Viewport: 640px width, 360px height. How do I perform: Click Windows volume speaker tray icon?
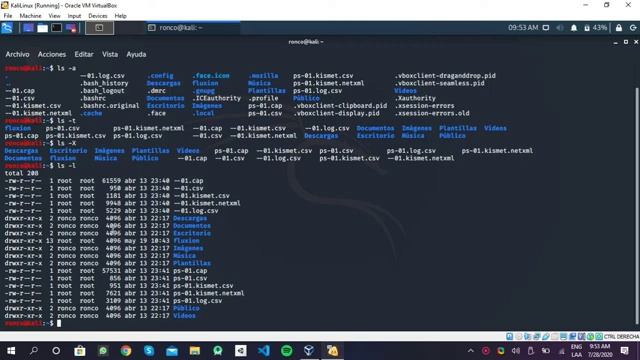pos(516,351)
